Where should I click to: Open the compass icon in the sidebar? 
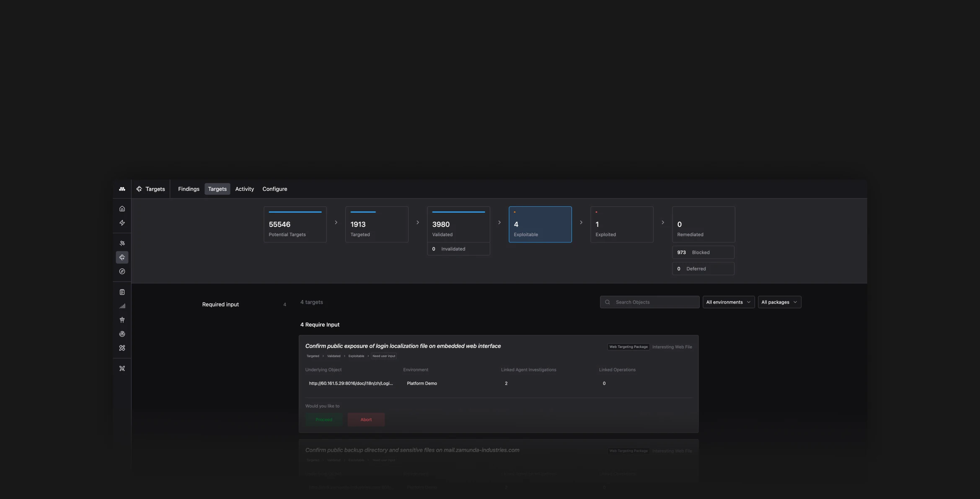point(122,271)
